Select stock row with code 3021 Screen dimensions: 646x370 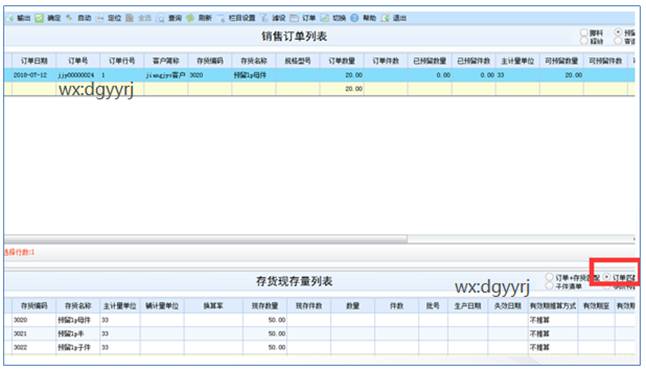319,334
